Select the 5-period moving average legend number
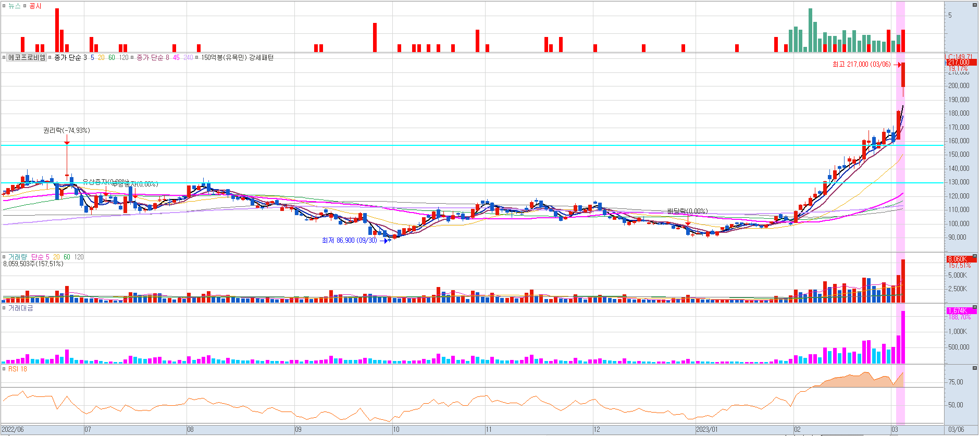Viewport: 980px width, 436px height. pos(92,57)
